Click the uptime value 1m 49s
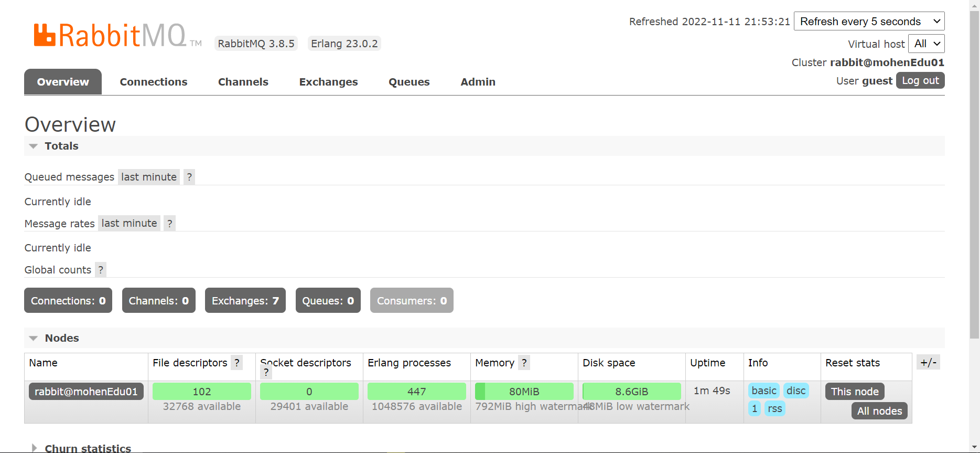 tap(712, 391)
